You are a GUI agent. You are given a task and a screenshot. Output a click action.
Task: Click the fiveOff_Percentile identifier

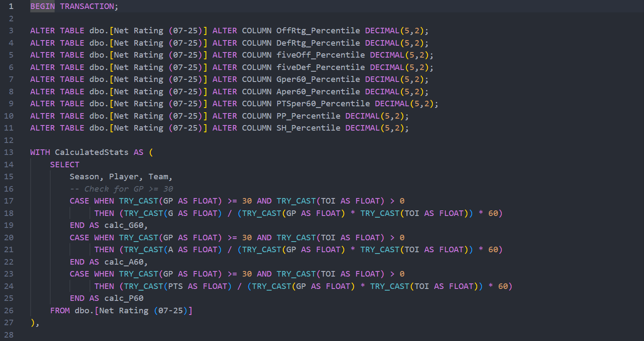point(321,55)
